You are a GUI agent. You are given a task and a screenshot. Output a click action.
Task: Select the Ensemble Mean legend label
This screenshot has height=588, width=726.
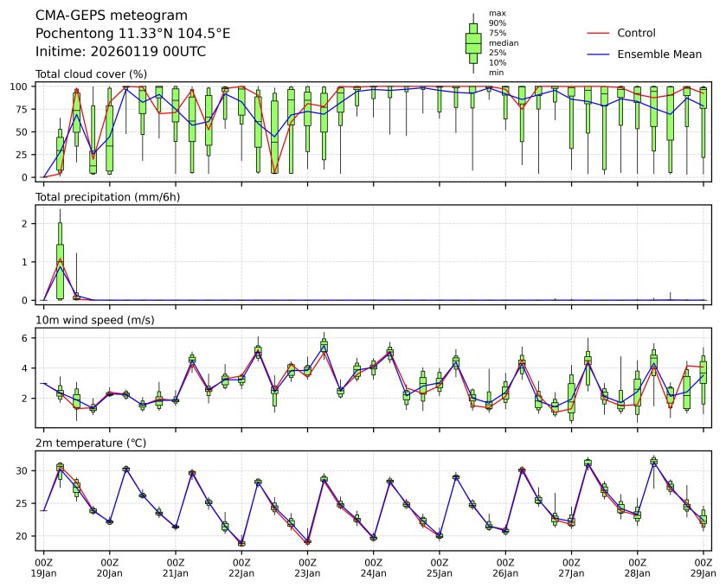[x=659, y=54]
